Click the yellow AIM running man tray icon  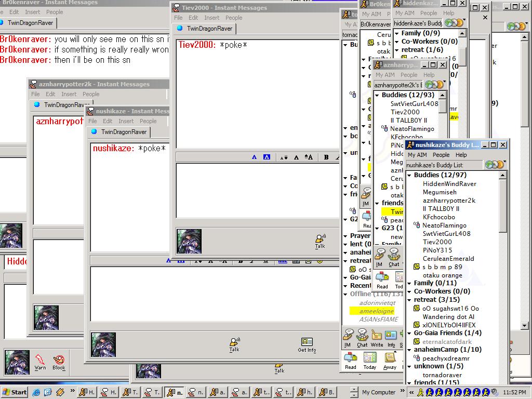tap(420, 392)
